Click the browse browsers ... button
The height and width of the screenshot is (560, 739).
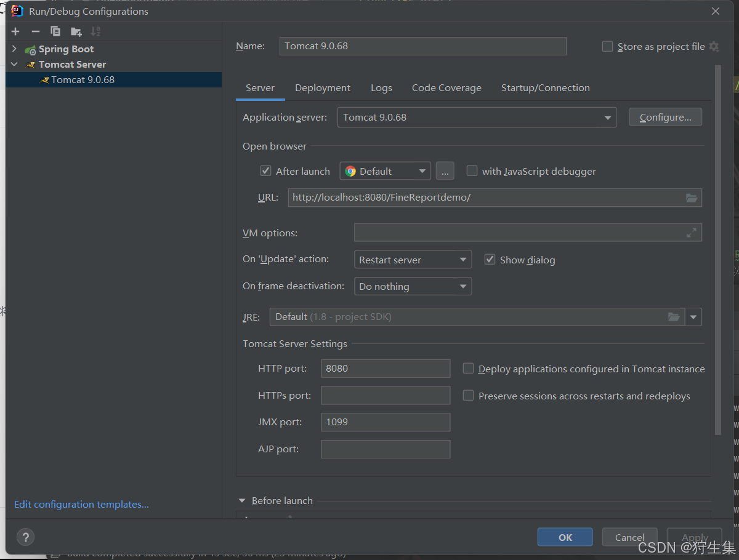(x=445, y=171)
